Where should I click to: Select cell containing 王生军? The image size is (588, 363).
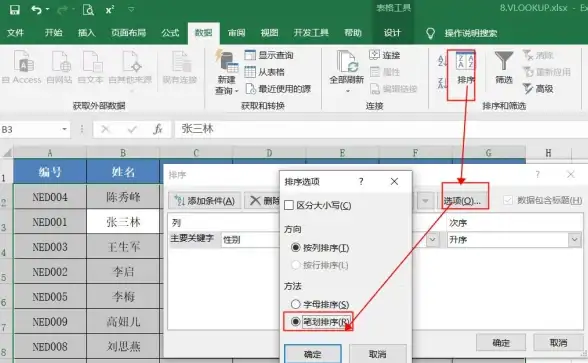click(x=123, y=247)
